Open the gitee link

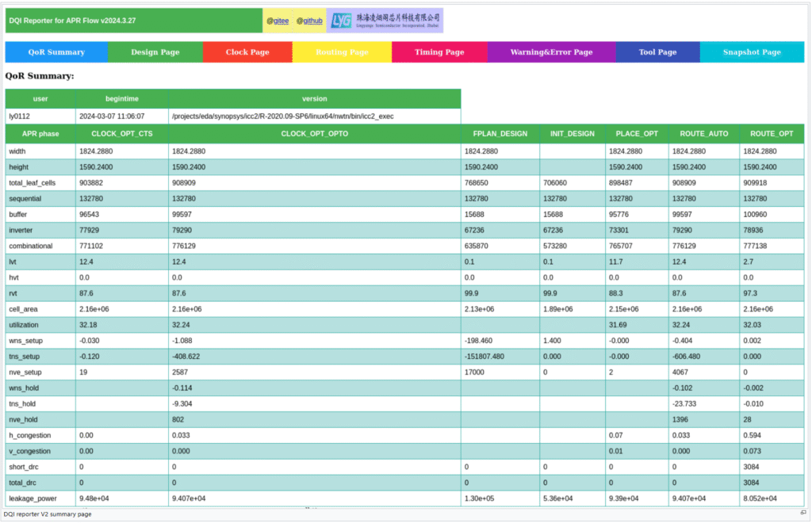click(278, 21)
